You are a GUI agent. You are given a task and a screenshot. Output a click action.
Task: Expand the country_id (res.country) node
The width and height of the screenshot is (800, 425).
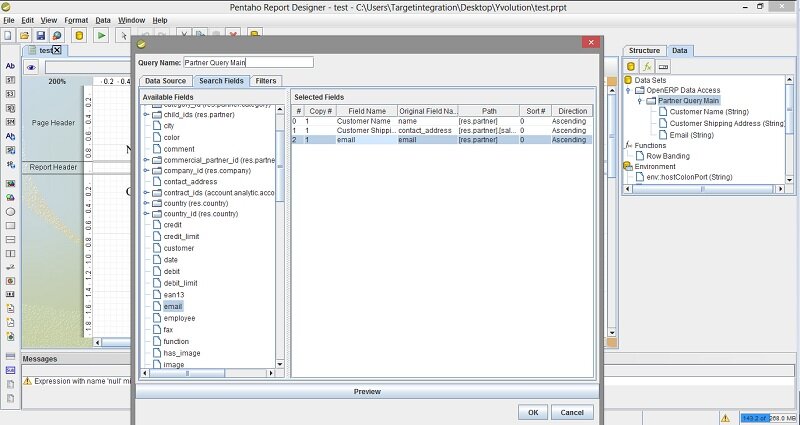146,214
